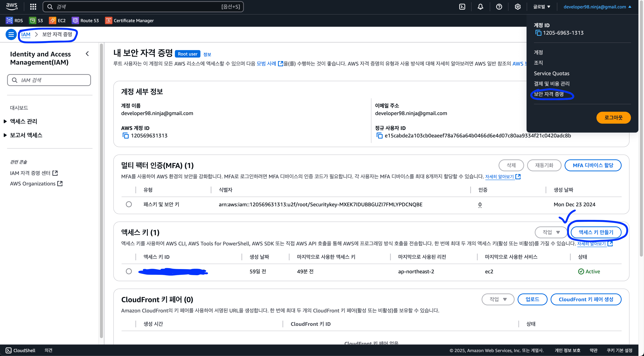This screenshot has width=644, height=356.
Task: Select 계정 in the account menu
Action: 538,52
